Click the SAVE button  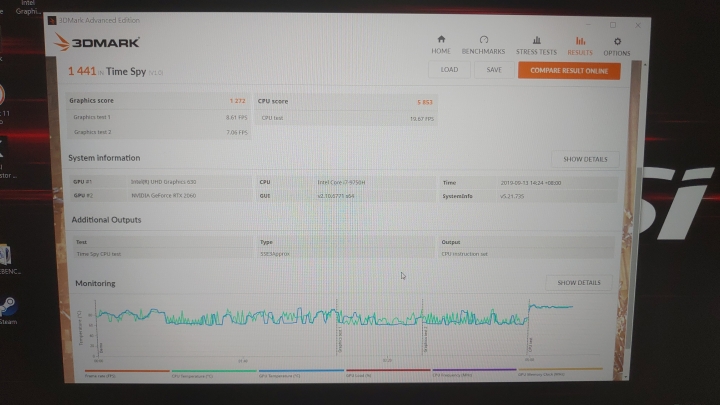click(494, 70)
